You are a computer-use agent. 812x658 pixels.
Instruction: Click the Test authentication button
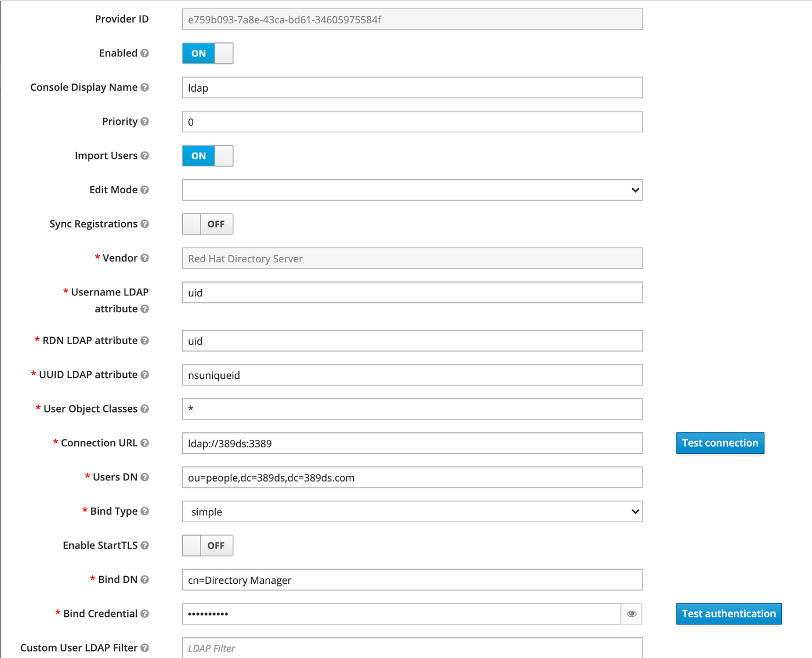click(x=728, y=613)
